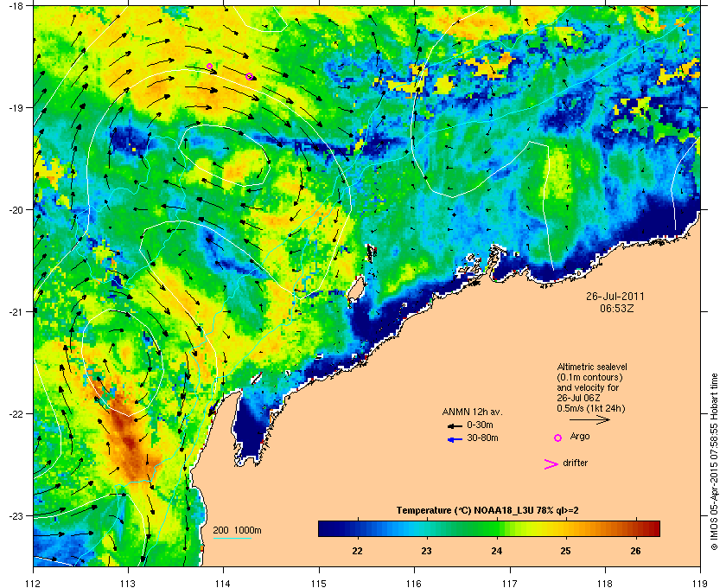Click longitude axis label 118
Image resolution: width=726 pixels, height=588 pixels.
(x=605, y=584)
